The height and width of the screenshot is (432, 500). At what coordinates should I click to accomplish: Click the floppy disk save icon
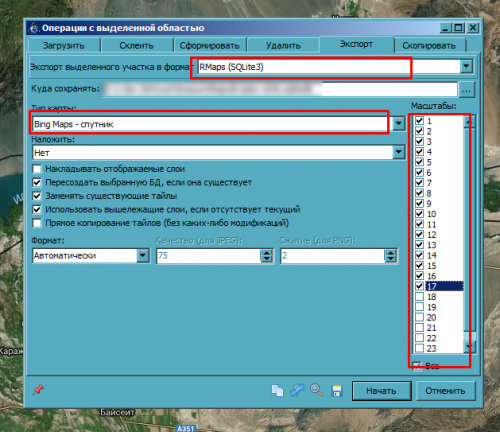[337, 390]
